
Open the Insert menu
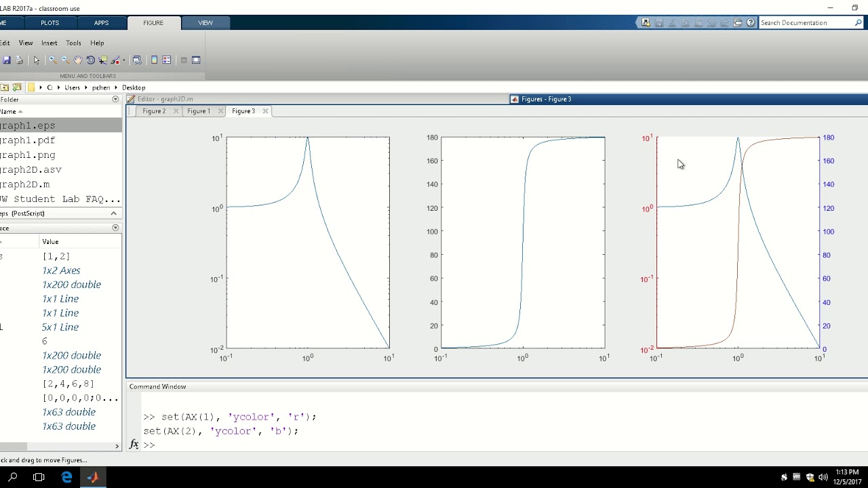tap(50, 43)
